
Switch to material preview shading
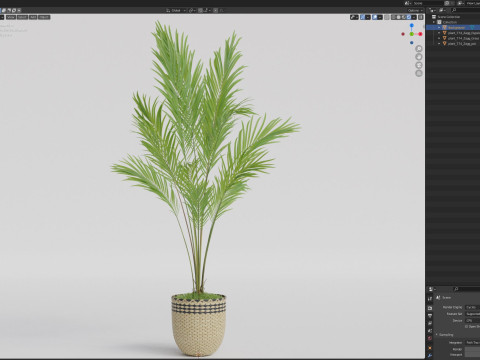pyautogui.click(x=404, y=17)
